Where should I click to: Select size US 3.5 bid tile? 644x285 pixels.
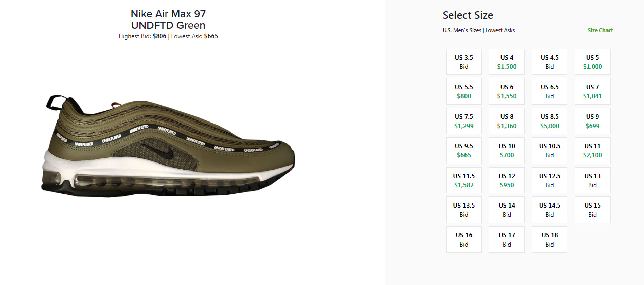[x=464, y=62]
